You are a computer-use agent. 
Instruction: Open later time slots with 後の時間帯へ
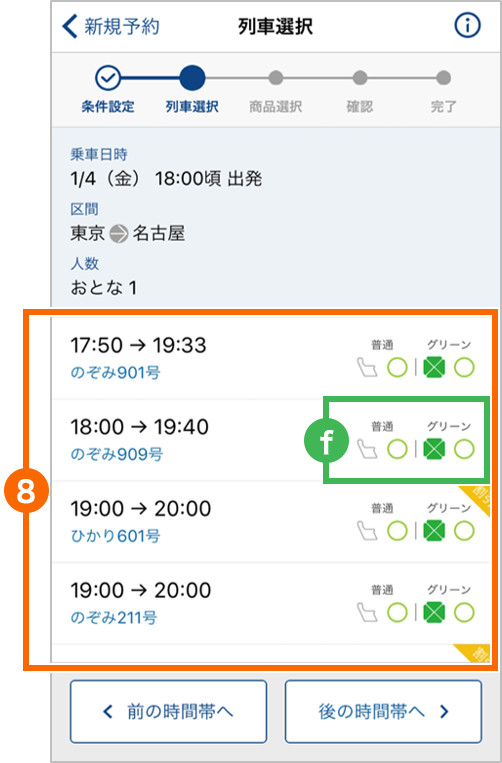(x=383, y=711)
